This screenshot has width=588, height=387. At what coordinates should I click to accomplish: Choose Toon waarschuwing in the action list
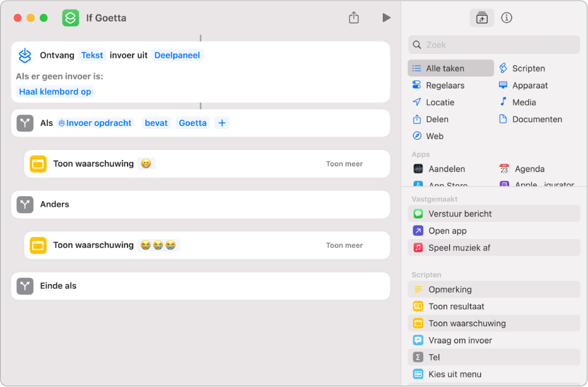494,324
